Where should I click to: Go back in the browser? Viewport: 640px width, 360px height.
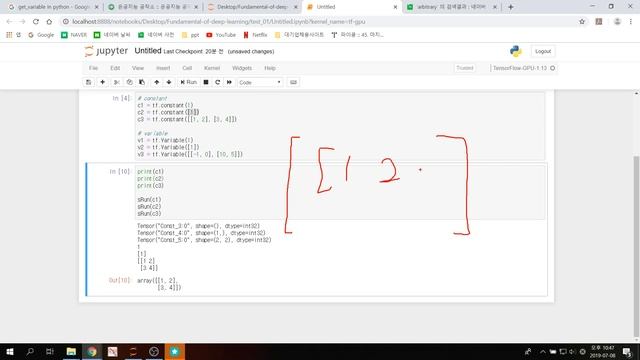click(9, 22)
